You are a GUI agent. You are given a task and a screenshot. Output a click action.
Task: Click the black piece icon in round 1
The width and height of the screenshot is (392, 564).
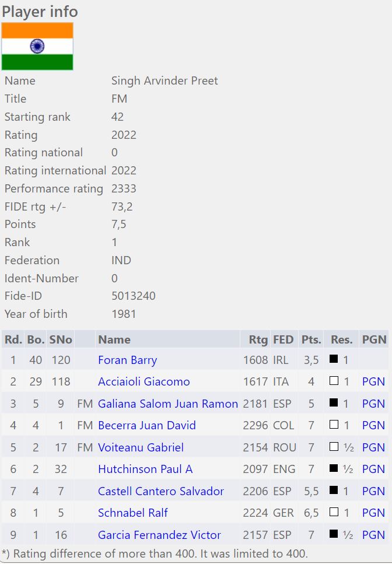[x=334, y=359]
